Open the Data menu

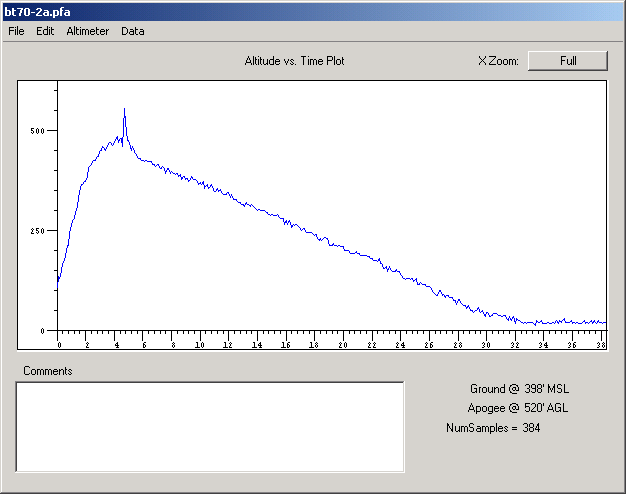133,31
